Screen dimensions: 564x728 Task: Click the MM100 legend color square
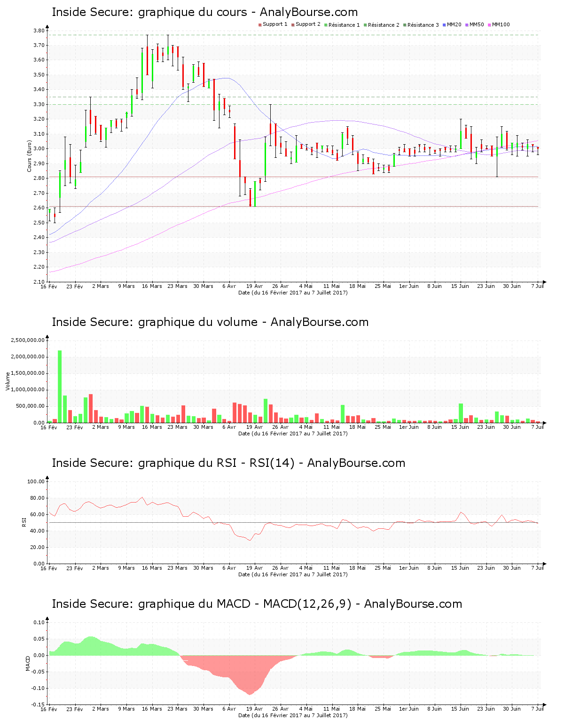pyautogui.click(x=489, y=25)
